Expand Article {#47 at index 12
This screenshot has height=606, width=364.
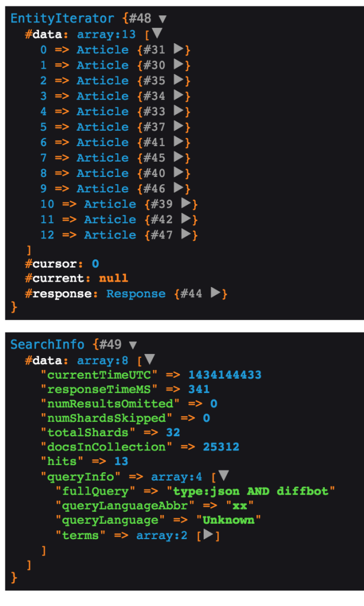click(186, 234)
